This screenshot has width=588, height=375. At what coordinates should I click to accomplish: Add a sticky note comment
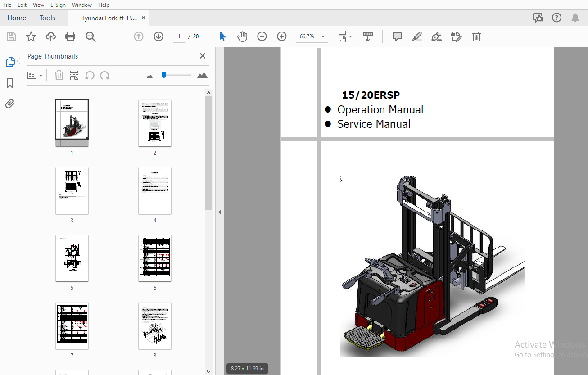point(397,36)
